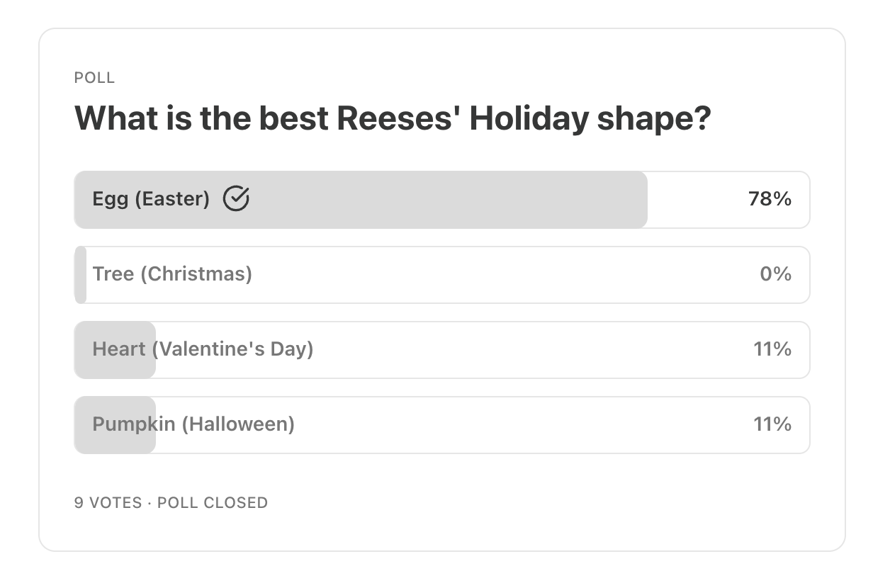Click the "POLL CLOSED" status text
This screenshot has width=873, height=588.
(213, 503)
